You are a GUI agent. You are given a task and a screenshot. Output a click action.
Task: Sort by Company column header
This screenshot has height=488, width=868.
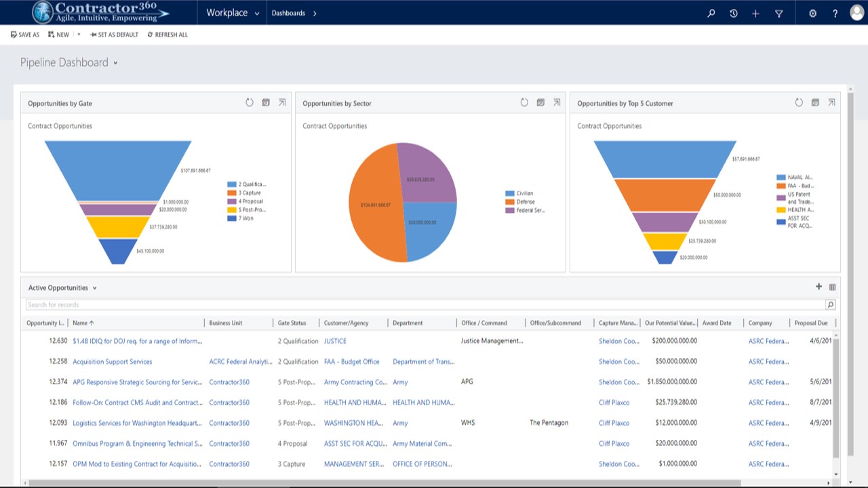[760, 323]
